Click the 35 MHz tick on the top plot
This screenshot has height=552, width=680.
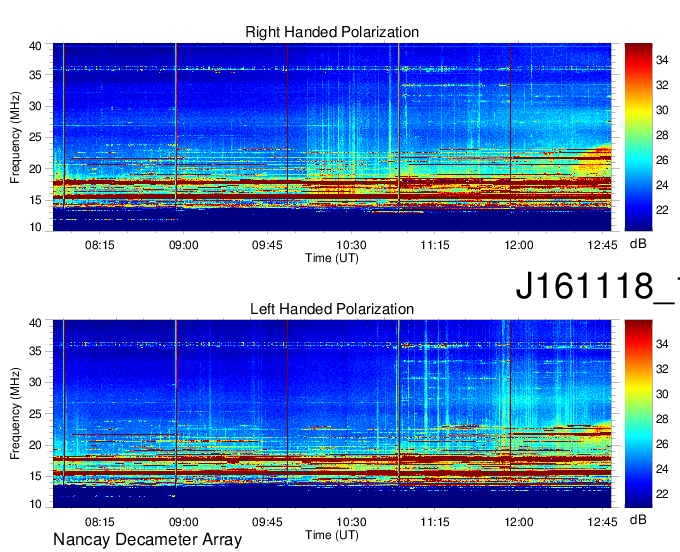click(x=35, y=75)
